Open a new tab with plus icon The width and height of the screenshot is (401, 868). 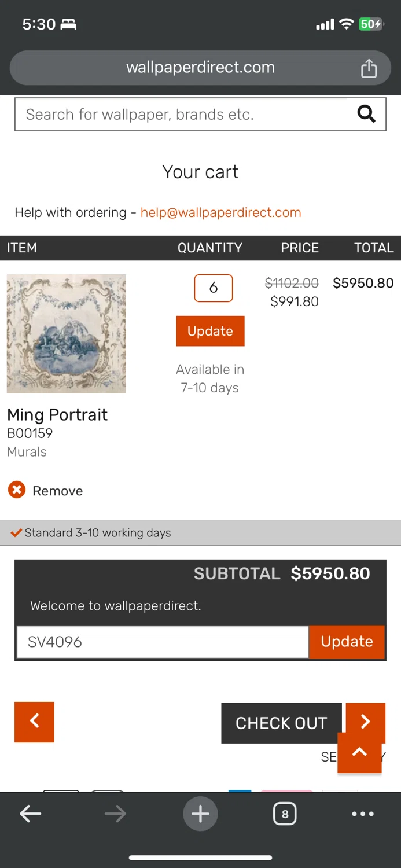[x=200, y=814]
